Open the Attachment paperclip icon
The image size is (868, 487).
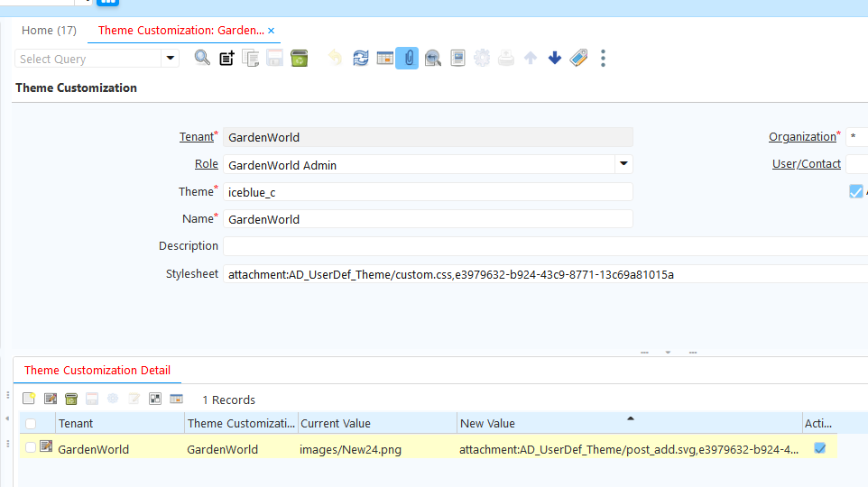tap(407, 58)
